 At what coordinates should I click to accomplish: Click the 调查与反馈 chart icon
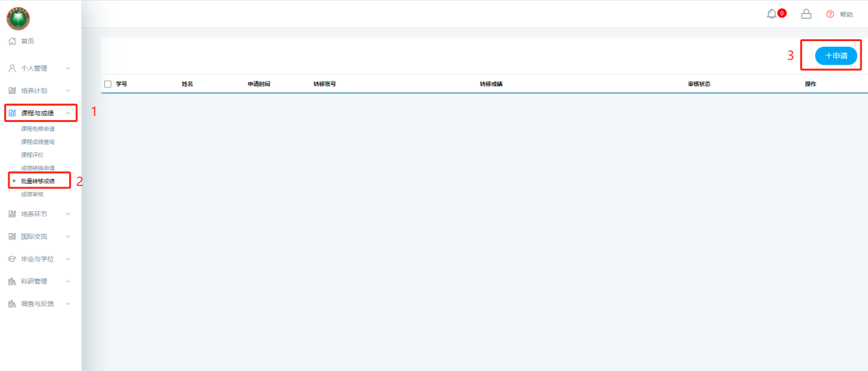[x=12, y=304]
